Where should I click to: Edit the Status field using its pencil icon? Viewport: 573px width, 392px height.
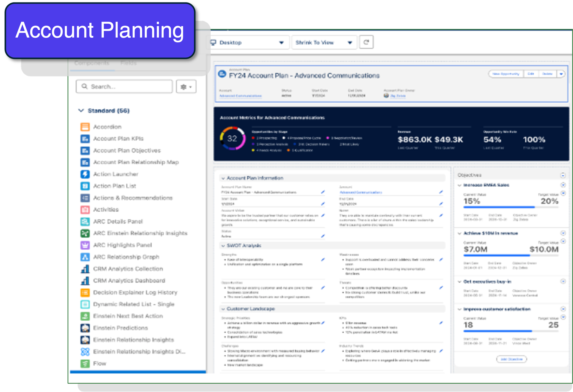coord(323,236)
